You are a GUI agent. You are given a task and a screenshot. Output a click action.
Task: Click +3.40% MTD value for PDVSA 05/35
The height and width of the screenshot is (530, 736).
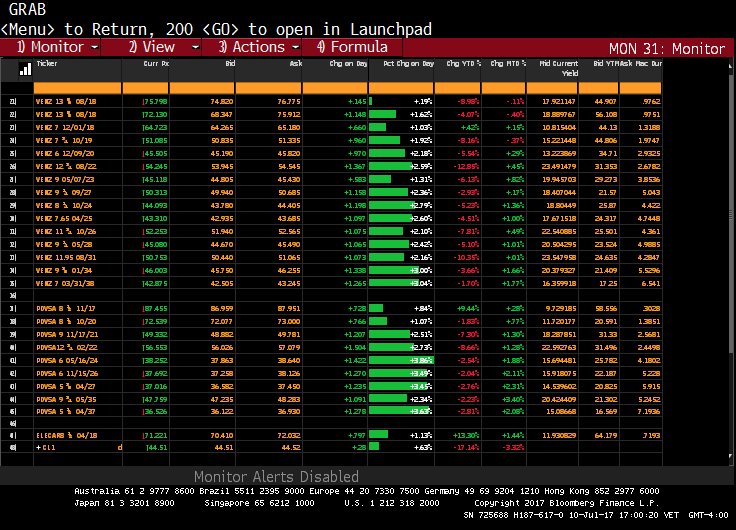tap(513, 399)
